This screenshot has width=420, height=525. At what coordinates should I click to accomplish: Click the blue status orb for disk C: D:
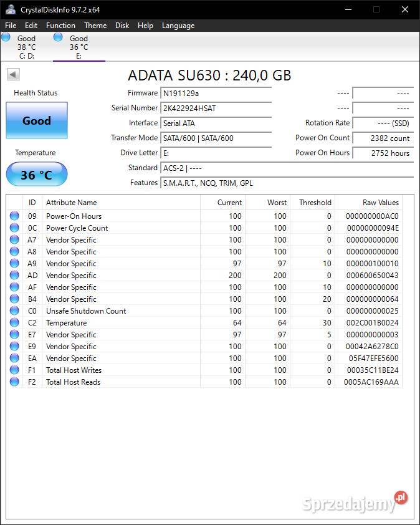pyautogui.click(x=6, y=37)
